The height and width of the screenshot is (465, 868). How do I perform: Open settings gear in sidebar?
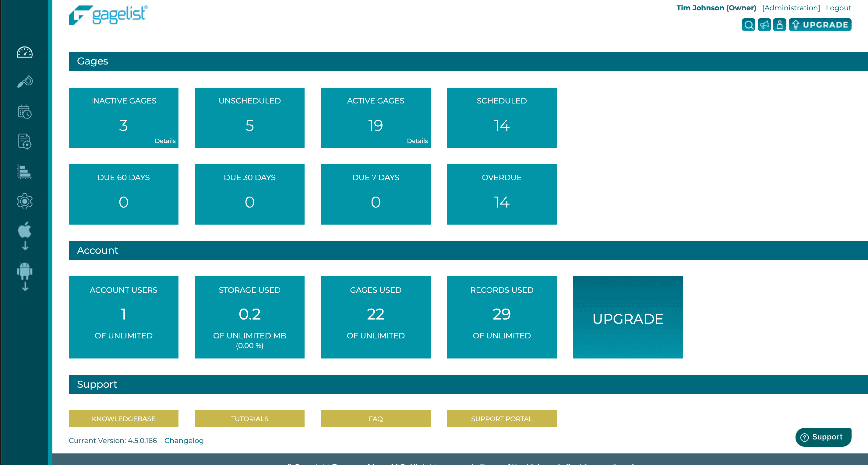[25, 201]
